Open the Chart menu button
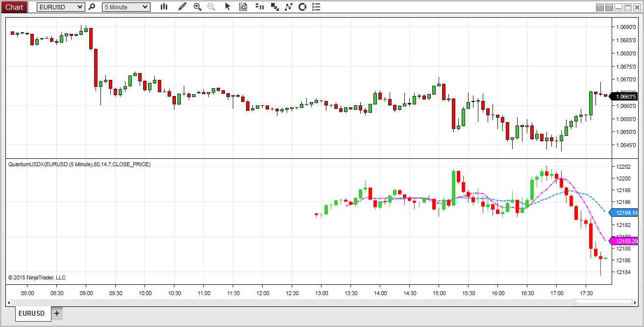This screenshot has width=644, height=327. [14, 7]
